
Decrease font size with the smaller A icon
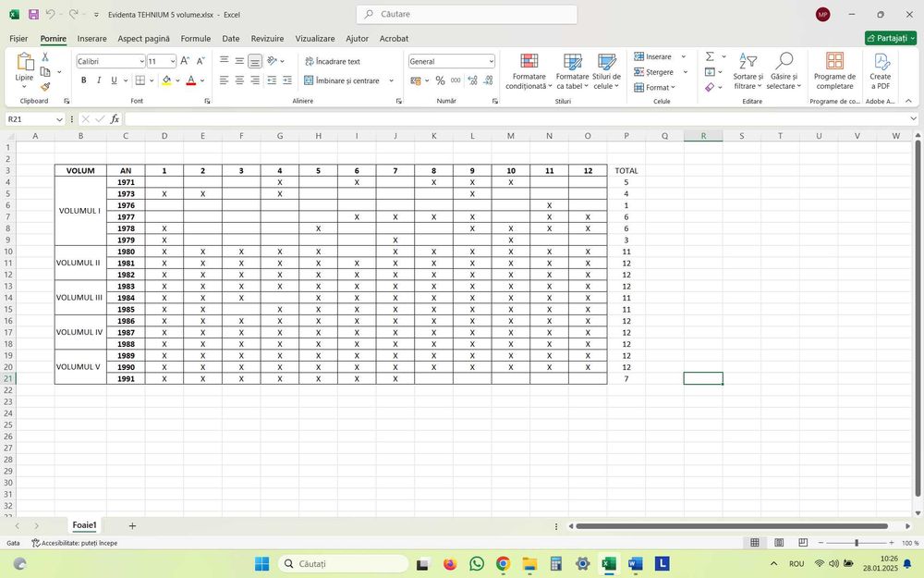click(201, 61)
